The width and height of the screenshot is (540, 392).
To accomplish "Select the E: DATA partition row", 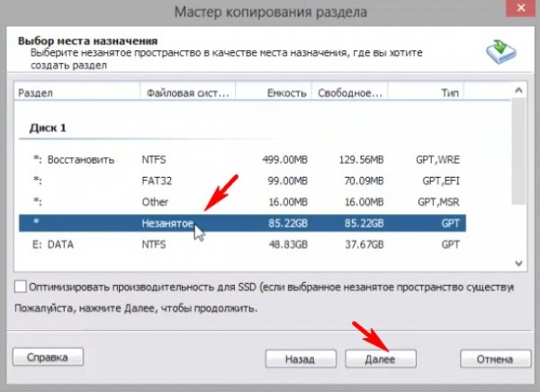I will [242, 245].
